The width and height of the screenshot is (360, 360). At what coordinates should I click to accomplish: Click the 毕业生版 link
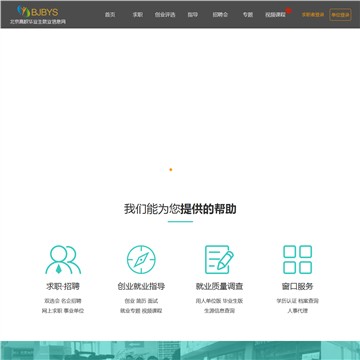click(233, 301)
